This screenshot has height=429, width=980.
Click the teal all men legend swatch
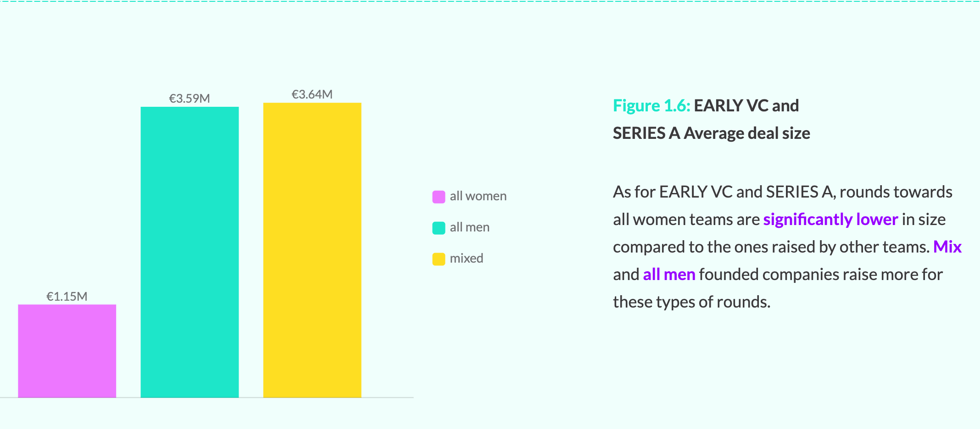pyautogui.click(x=439, y=228)
